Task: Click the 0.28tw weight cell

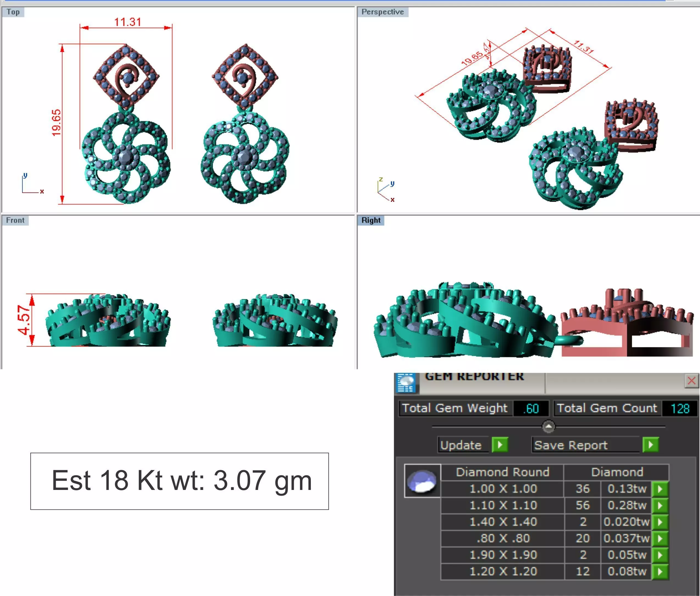Action: (x=627, y=505)
